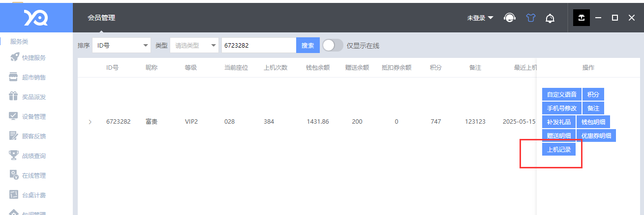The image size is (644, 215).
Task: Click the 钱包余额 column header
Action: point(317,67)
